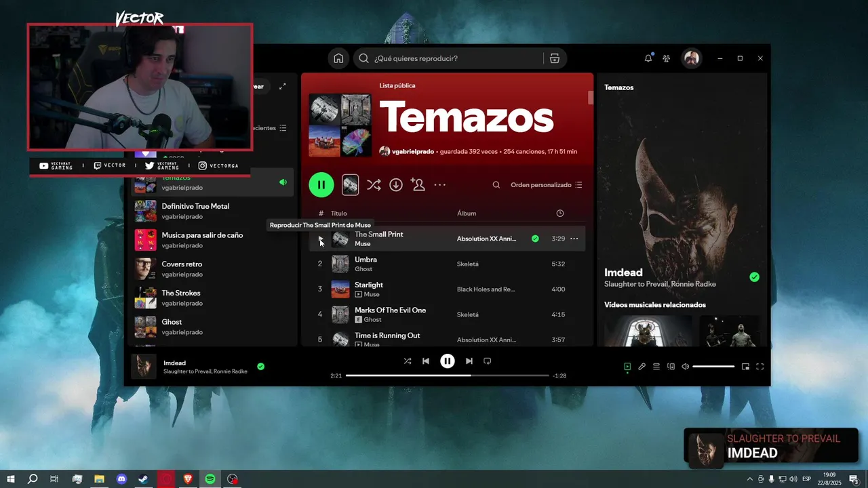This screenshot has width=868, height=488.
Task: Sort by the Álbum column header
Action: point(467,213)
